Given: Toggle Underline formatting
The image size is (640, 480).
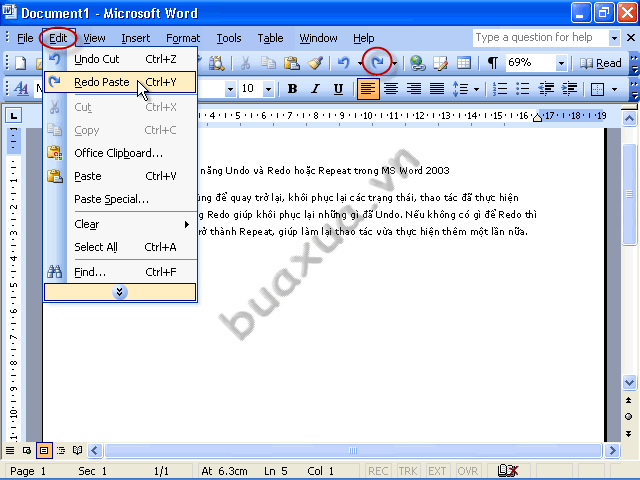Looking at the screenshot, I should coord(338,89).
